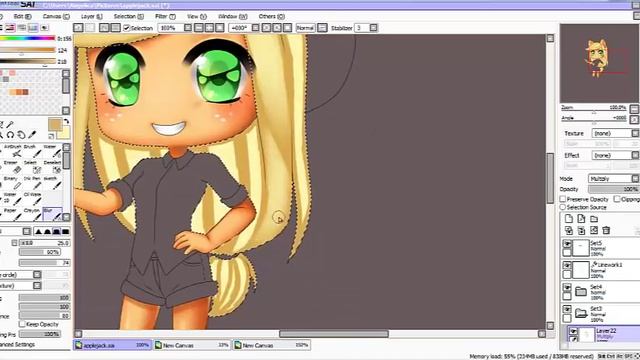The height and width of the screenshot is (360, 640).
Task: Switch to the applejack.sai canvas tab
Action: [112, 345]
